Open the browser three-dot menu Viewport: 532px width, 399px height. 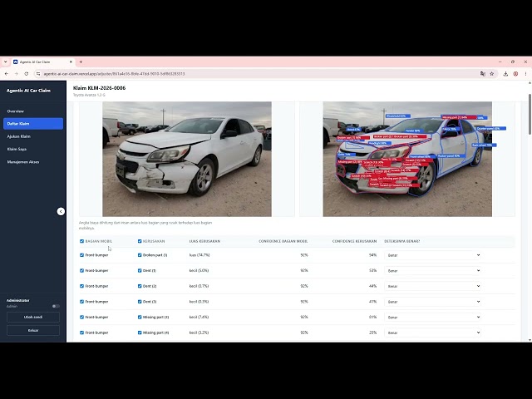tap(525, 74)
